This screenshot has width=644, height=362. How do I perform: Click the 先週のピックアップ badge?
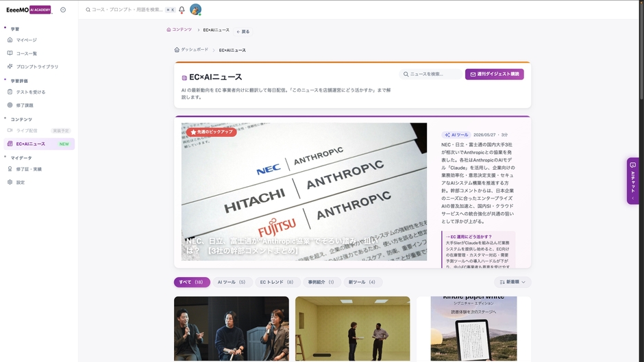[x=212, y=132]
